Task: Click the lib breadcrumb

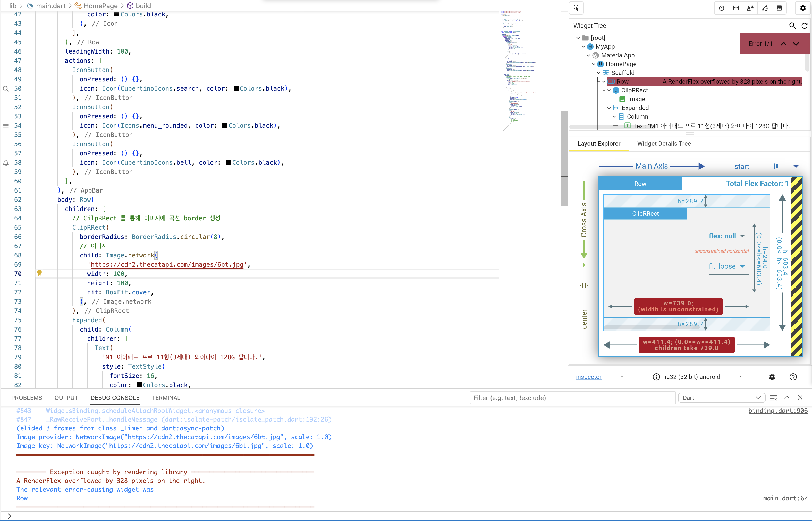Action: (x=13, y=6)
